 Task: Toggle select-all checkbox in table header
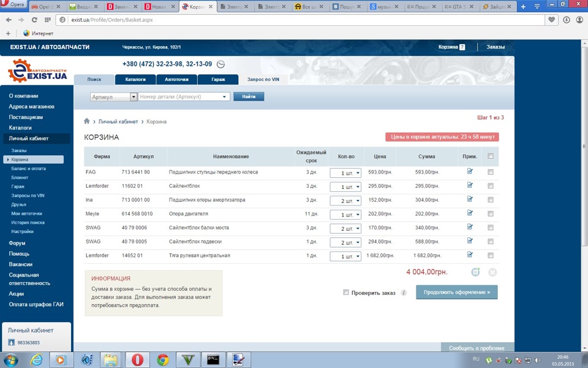coord(491,156)
